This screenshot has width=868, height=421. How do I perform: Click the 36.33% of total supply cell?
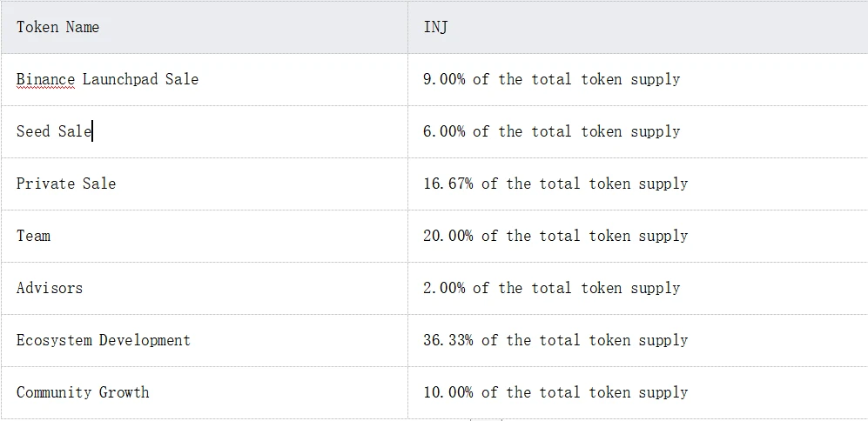(x=555, y=340)
